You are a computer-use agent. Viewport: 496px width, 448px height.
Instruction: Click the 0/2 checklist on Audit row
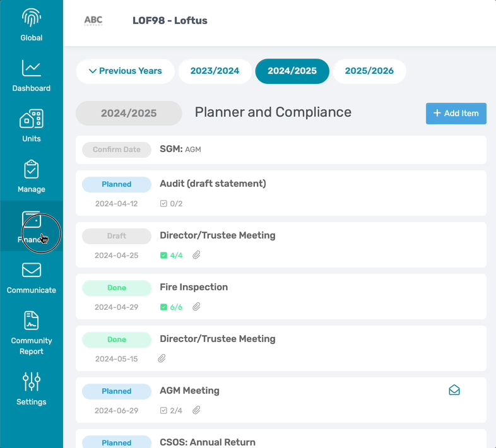pos(171,203)
